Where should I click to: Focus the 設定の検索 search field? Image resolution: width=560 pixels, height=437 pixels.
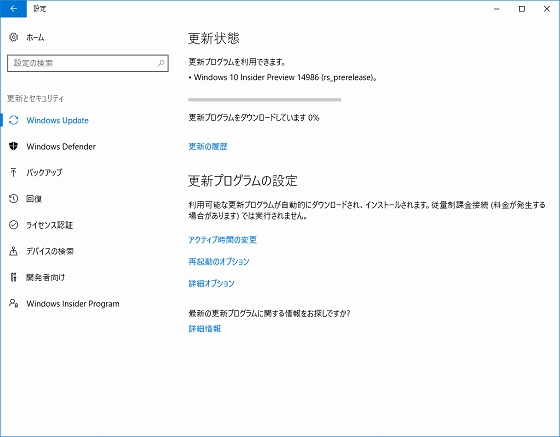click(88, 63)
